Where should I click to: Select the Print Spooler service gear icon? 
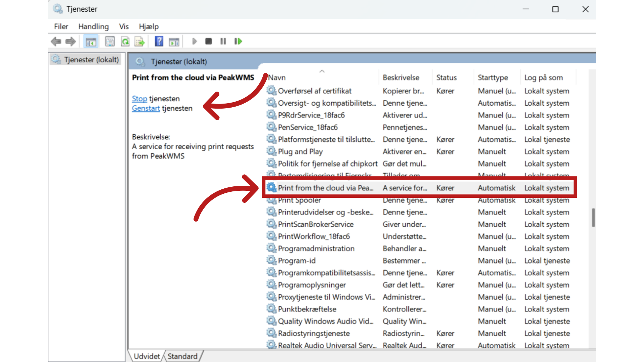[271, 200]
